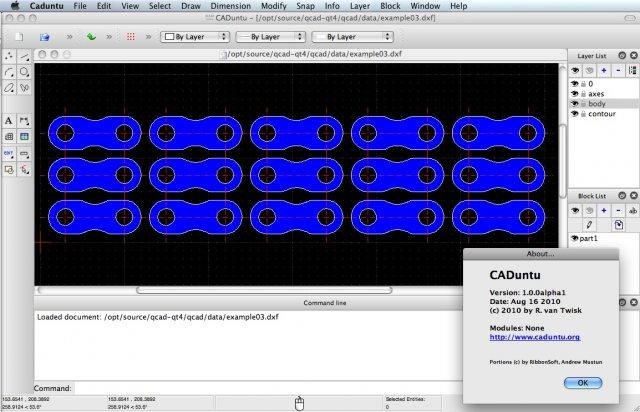Click into the Command input field
This screenshot has width=640, height=412.
267,388
